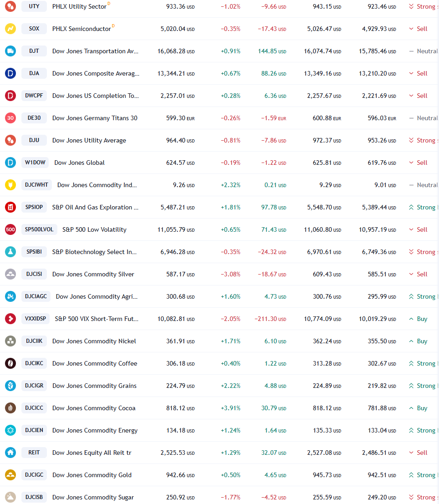Open Dow Jones Equity All Reit tr
The height and width of the screenshot is (504, 439).
coord(92,453)
